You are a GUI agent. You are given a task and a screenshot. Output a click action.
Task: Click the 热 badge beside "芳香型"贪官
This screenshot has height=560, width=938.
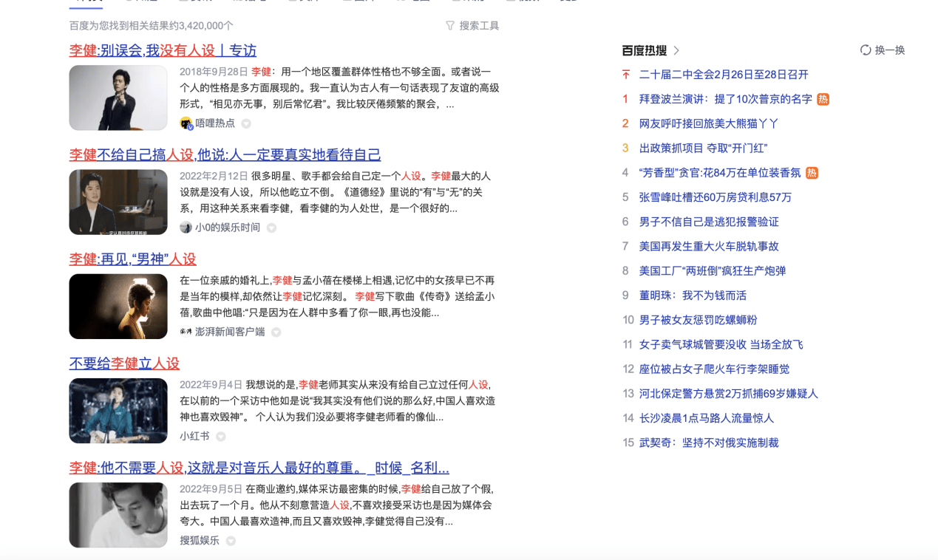812,173
